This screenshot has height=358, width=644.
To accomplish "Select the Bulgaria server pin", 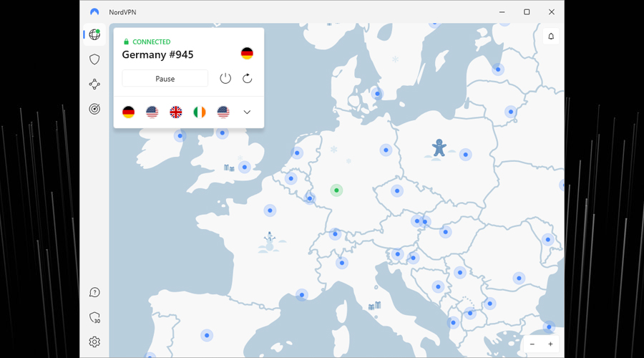I will 489,304.
